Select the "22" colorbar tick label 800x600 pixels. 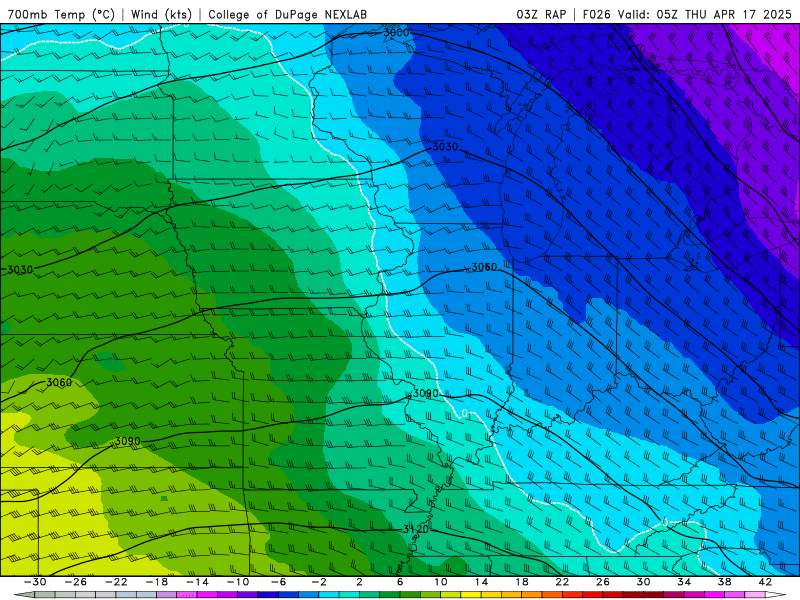point(562,582)
